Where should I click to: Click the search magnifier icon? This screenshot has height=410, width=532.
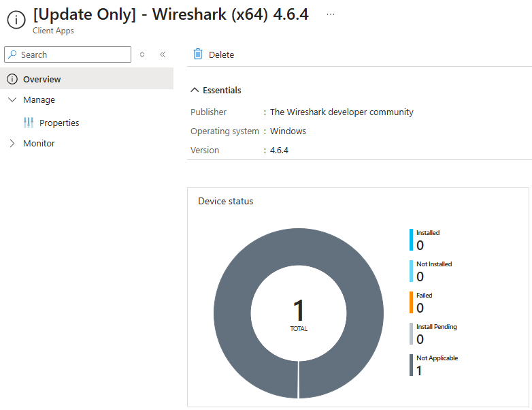(x=12, y=54)
